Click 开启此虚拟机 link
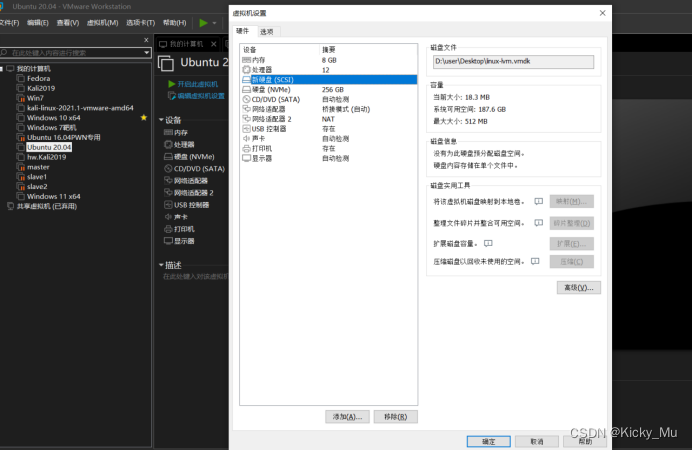 point(198,84)
